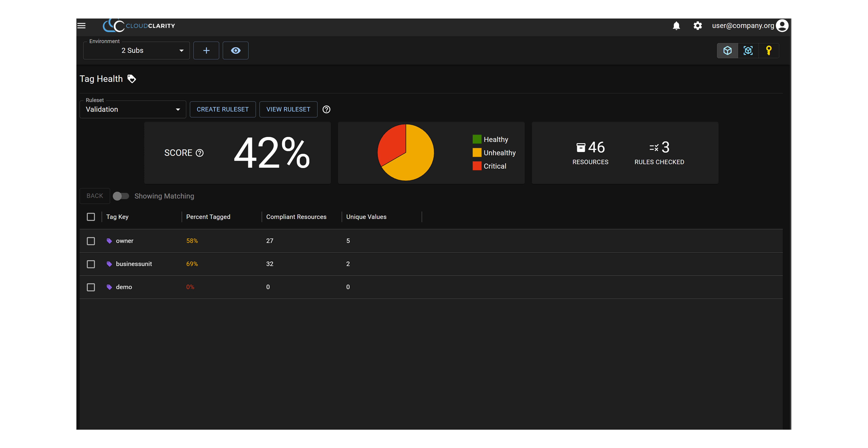The width and height of the screenshot is (868, 448).
Task: Click businessunit tag key name
Action: point(134,264)
